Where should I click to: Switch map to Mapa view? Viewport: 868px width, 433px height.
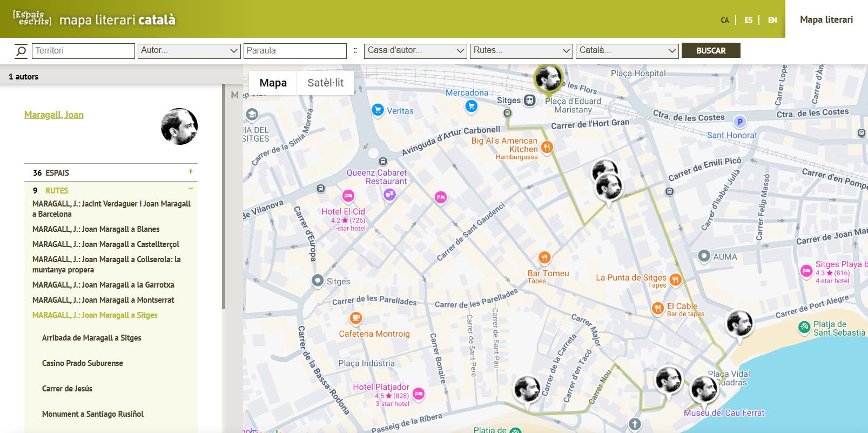(x=273, y=83)
